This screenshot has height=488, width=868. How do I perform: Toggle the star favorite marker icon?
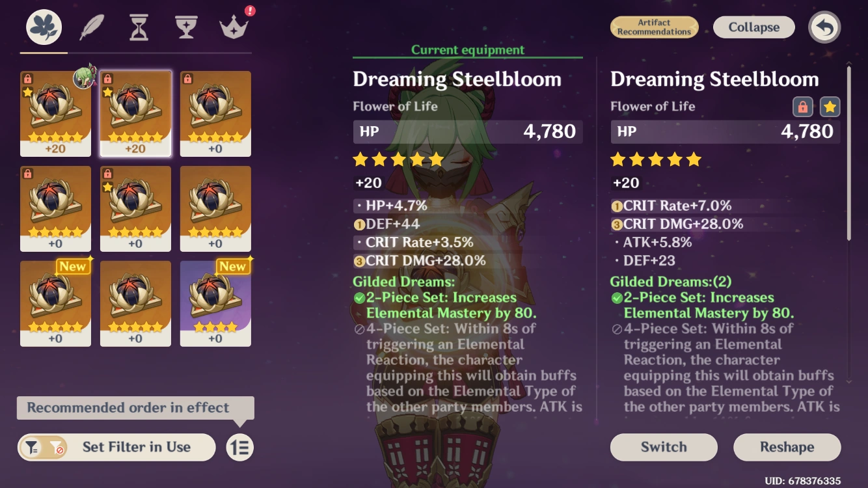tap(830, 107)
